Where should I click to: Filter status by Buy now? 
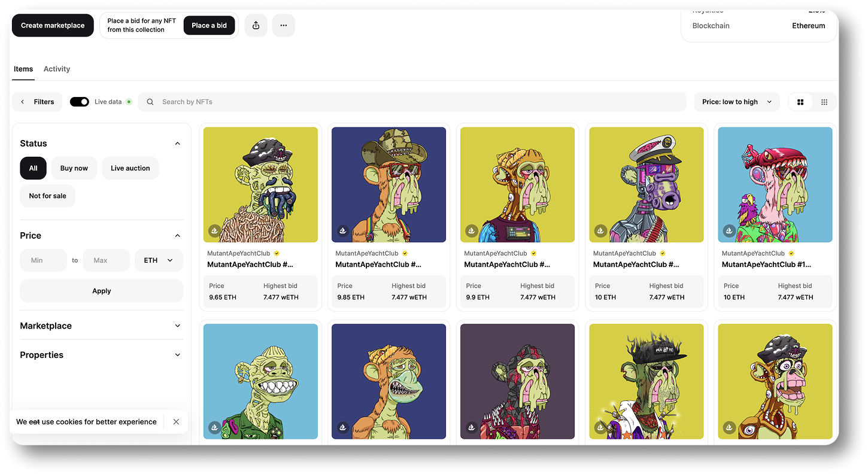pos(74,168)
